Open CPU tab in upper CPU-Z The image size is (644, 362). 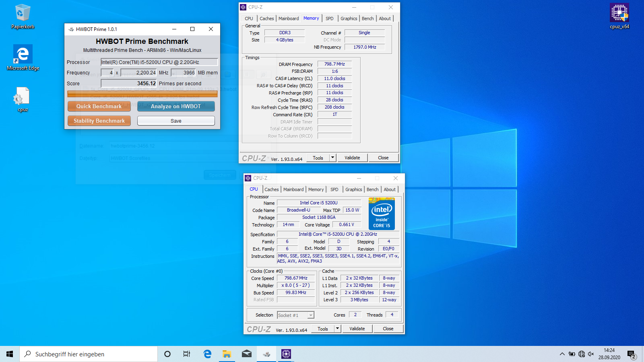click(249, 19)
